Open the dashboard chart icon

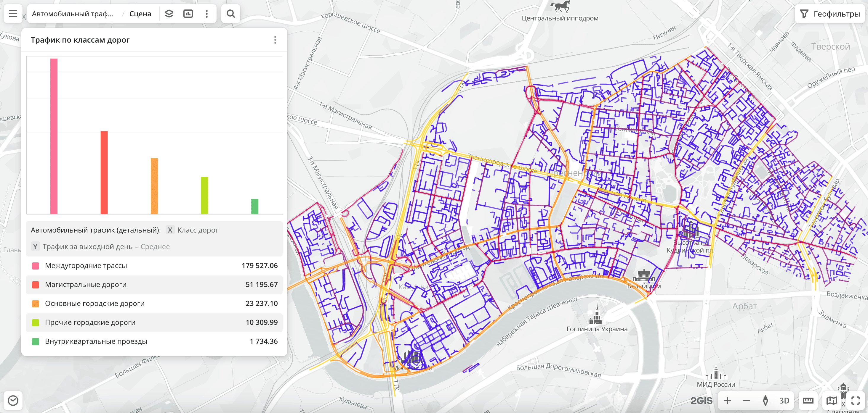point(188,14)
